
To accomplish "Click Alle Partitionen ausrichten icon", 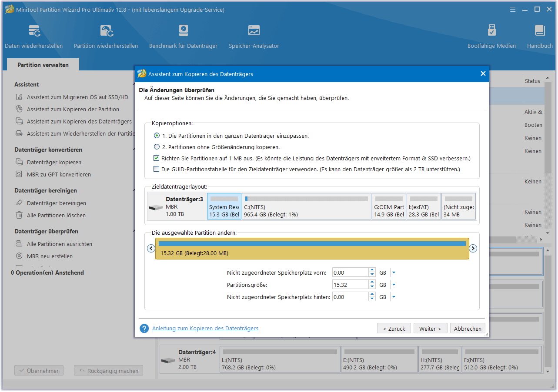I will [19, 244].
